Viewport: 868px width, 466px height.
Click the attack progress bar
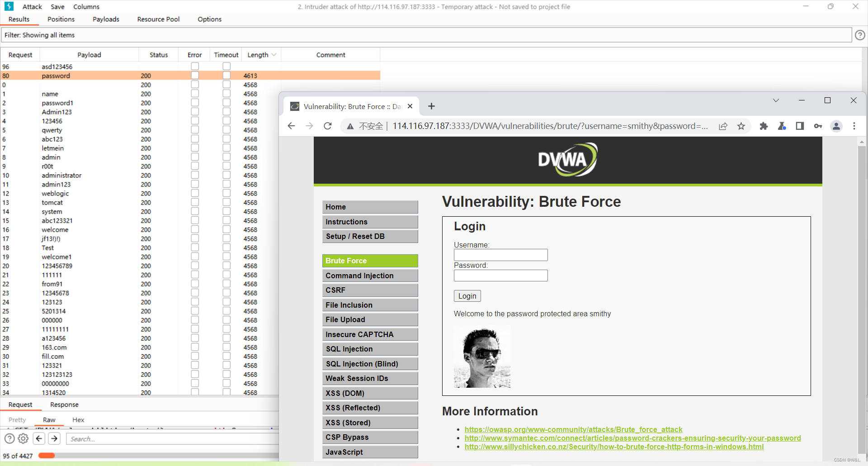158,456
